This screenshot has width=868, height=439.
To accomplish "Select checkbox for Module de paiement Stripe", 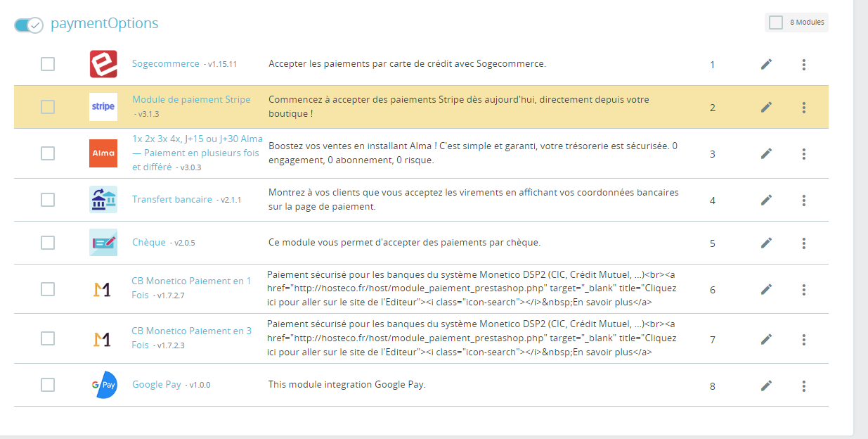I will [x=47, y=107].
